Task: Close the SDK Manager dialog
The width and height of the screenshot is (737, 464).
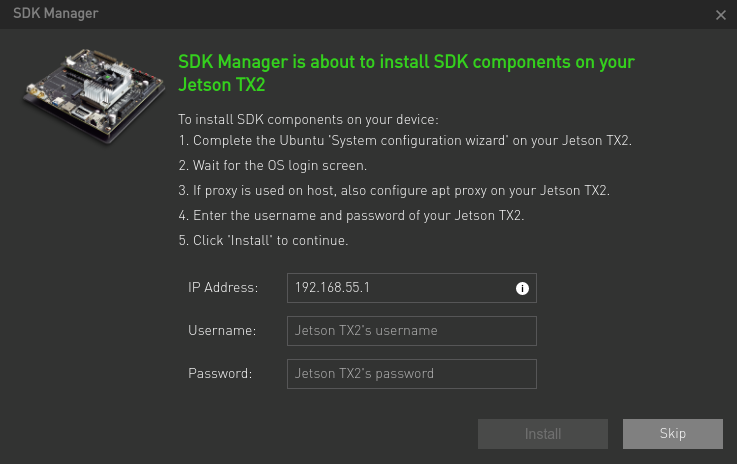Action: point(721,15)
